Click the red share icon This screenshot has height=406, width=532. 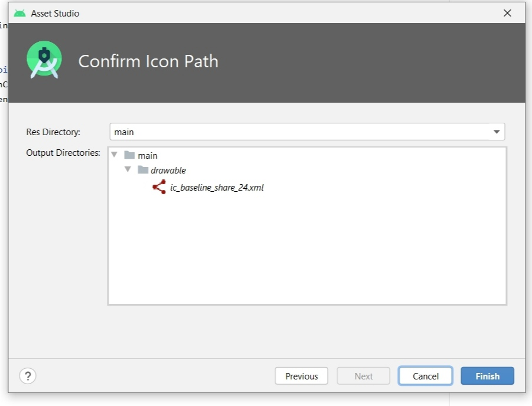tap(159, 187)
